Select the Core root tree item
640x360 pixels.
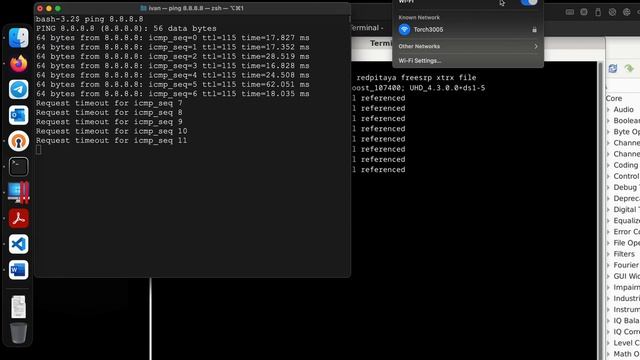[x=614, y=98]
